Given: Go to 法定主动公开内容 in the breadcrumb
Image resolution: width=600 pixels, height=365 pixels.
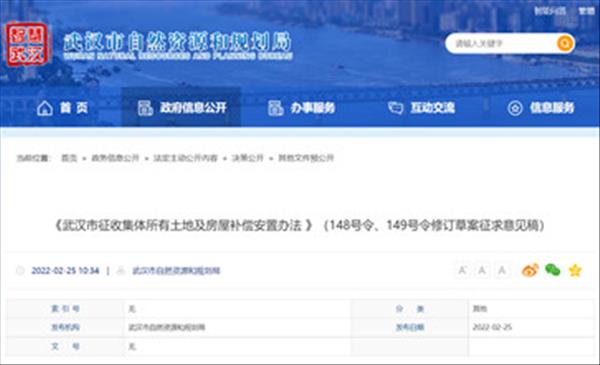Looking at the screenshot, I should tap(186, 158).
